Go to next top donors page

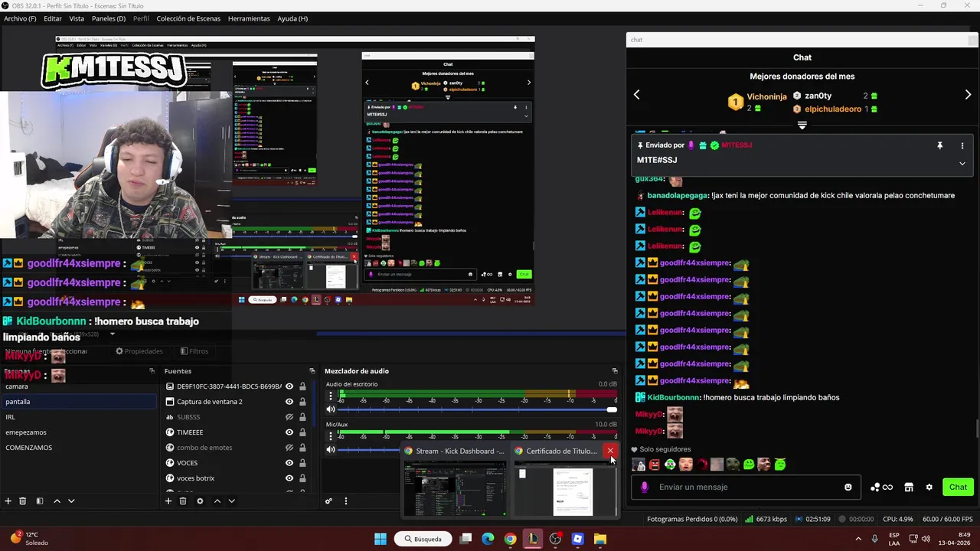coord(968,95)
